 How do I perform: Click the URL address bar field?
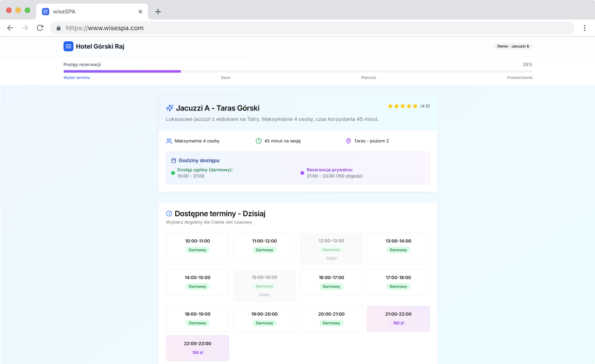click(x=311, y=28)
